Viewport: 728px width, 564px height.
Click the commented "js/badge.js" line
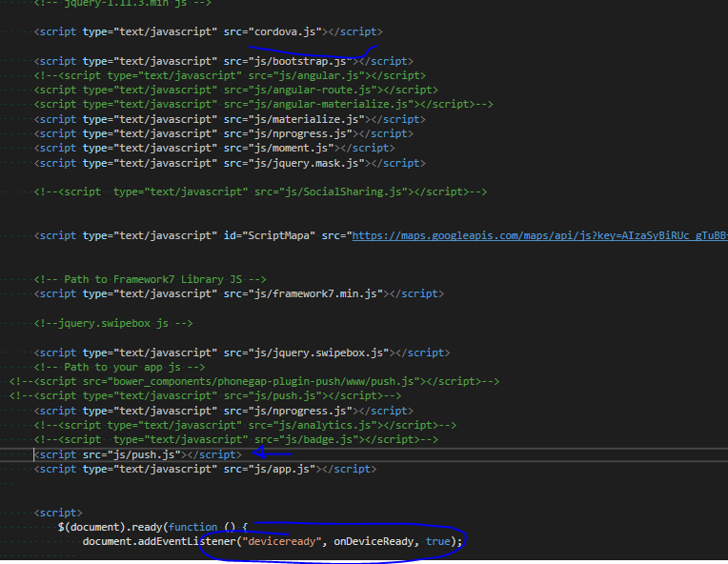[236, 439]
